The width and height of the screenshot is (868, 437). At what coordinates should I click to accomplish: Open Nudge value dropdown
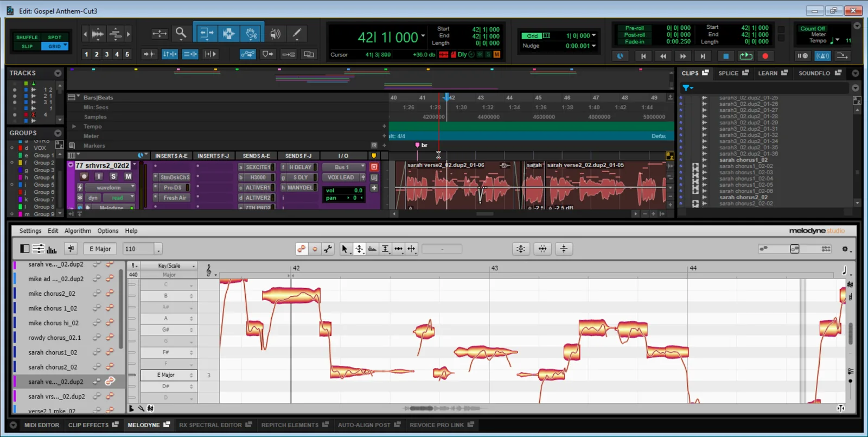click(x=593, y=46)
